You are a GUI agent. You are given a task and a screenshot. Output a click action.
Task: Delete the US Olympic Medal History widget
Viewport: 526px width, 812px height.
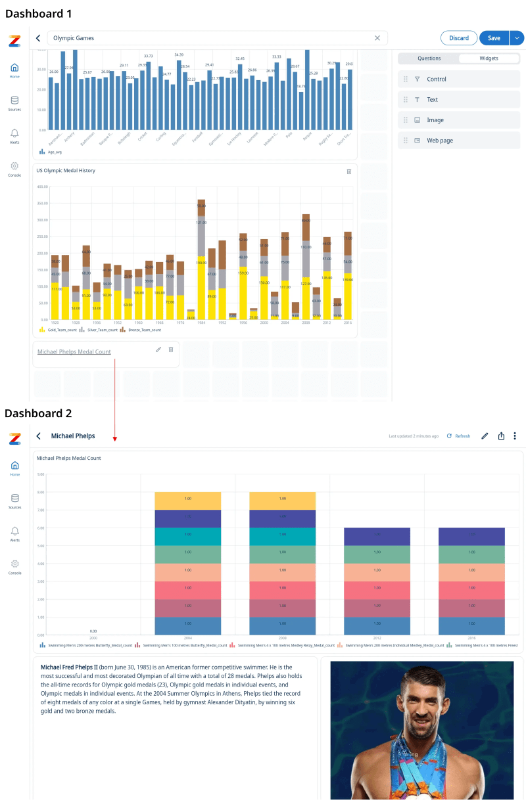(349, 171)
